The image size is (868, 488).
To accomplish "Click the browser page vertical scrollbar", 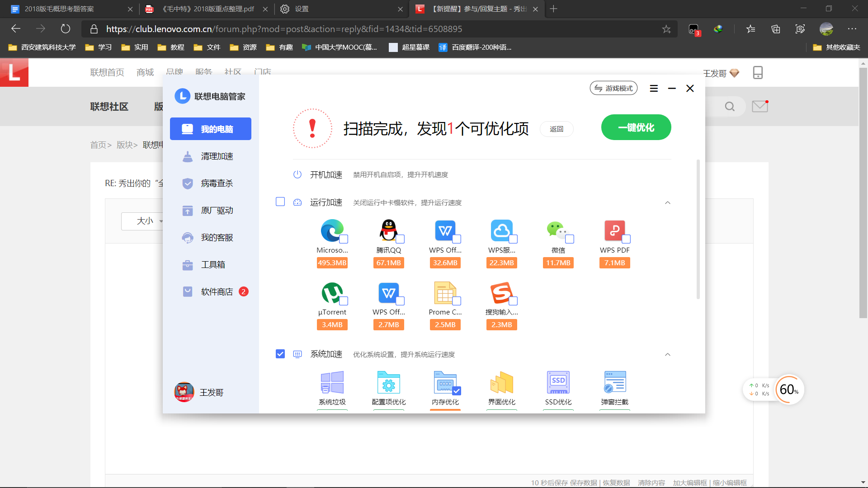I will click(x=863, y=193).
